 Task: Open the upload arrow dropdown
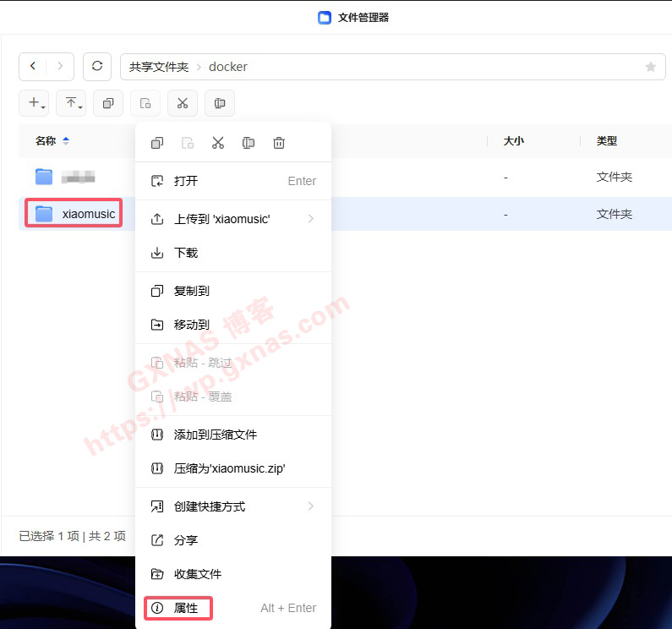click(72, 103)
